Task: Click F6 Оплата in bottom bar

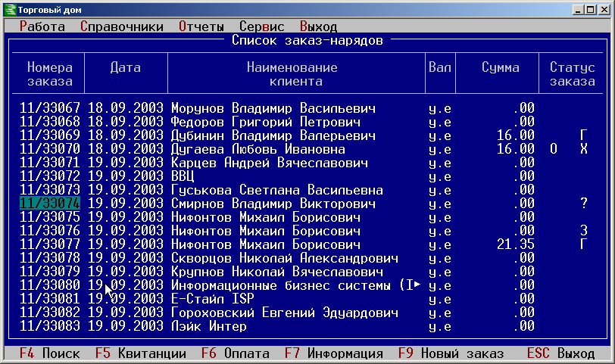Action: point(236,353)
